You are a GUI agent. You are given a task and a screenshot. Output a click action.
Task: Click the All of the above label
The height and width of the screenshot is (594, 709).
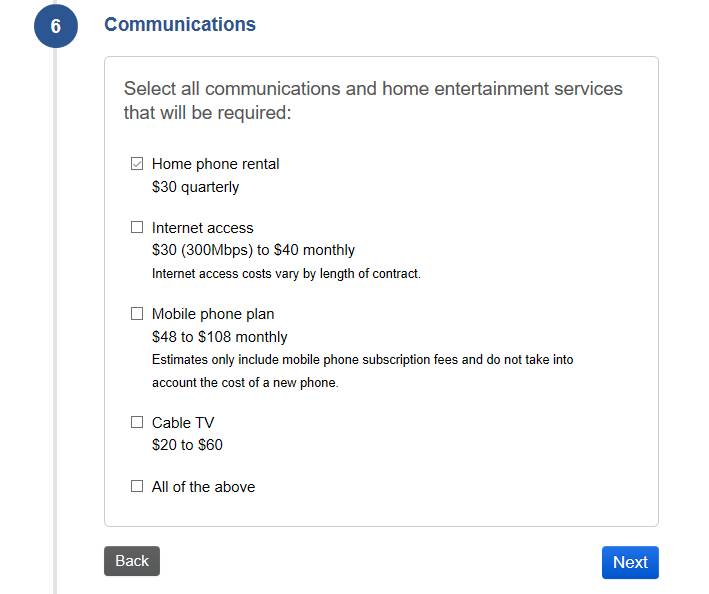[x=203, y=487]
